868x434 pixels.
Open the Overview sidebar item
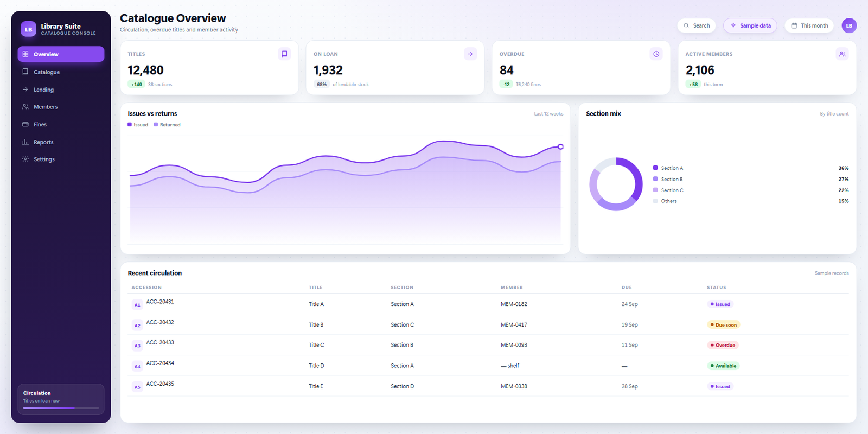[x=61, y=54]
